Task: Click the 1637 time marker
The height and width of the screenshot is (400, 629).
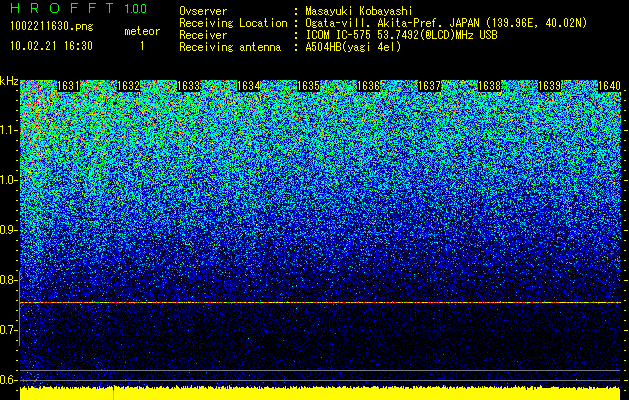Action: pyautogui.click(x=429, y=86)
